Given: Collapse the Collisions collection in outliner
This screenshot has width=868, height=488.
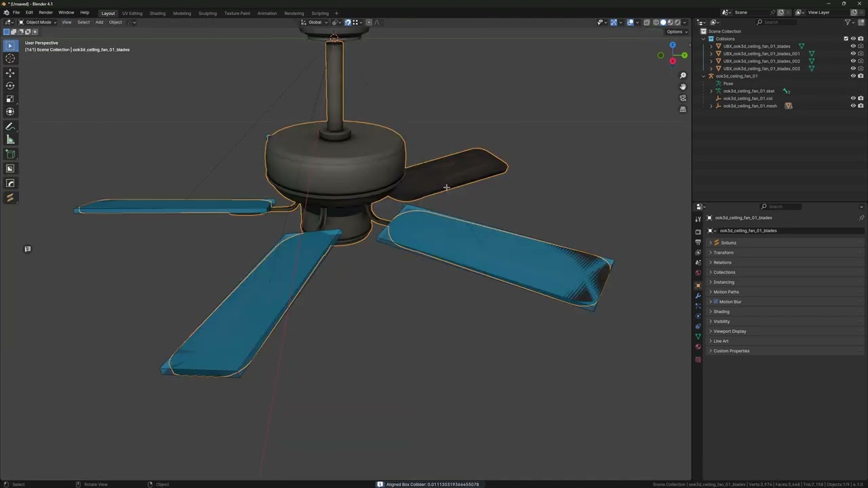Looking at the screenshot, I should pos(703,39).
